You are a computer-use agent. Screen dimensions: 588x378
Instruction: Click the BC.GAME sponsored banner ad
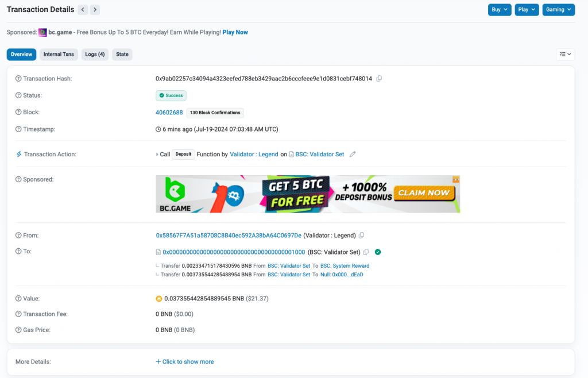(x=308, y=194)
